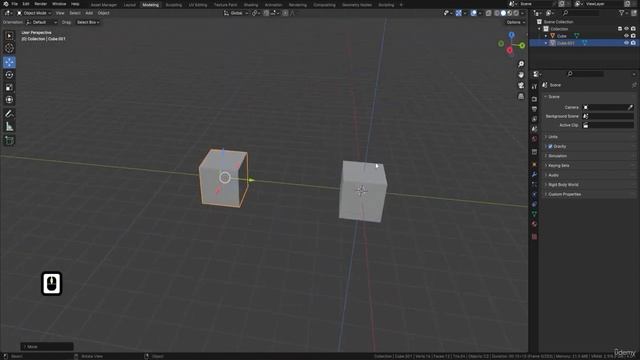Open Texture properties checker tab
Viewport: 640px width, 360px height.
(534, 237)
